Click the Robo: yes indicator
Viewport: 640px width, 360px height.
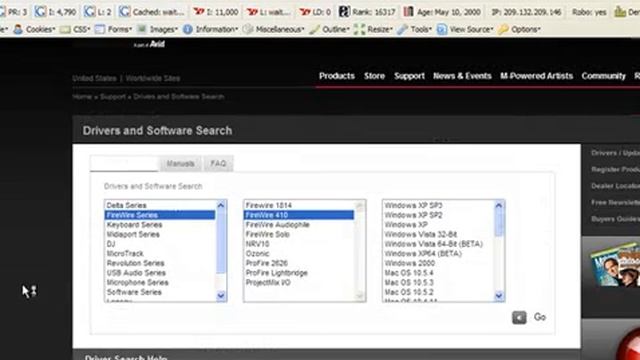(x=589, y=12)
